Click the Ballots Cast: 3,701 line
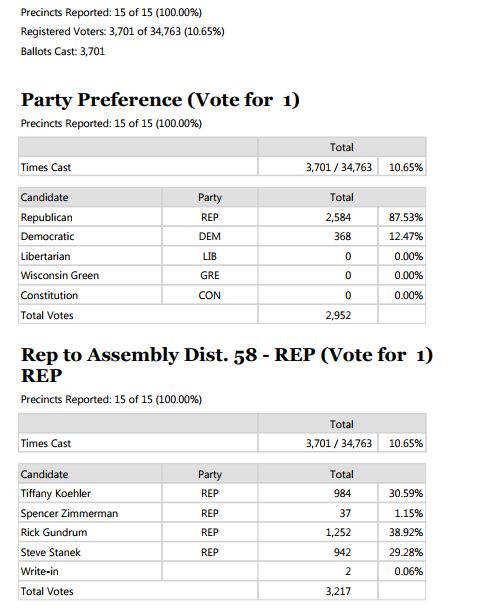Screen dimensions: 485x613 [x=63, y=51]
